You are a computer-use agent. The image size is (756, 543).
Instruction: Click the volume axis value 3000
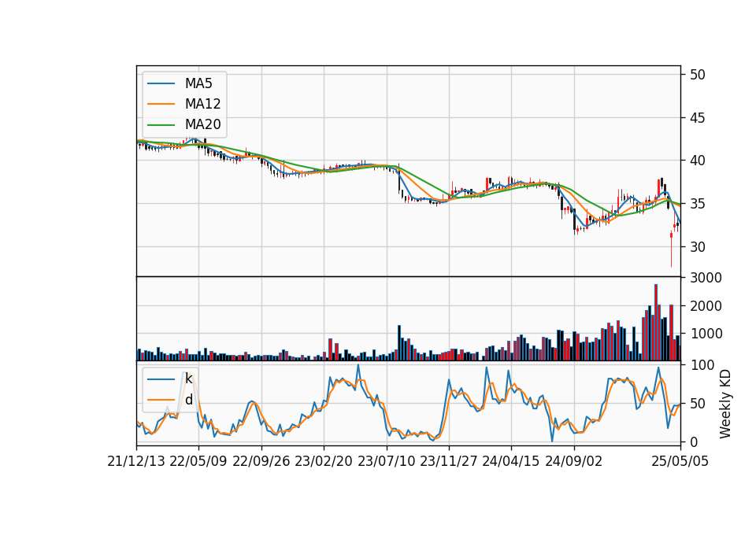706,278
